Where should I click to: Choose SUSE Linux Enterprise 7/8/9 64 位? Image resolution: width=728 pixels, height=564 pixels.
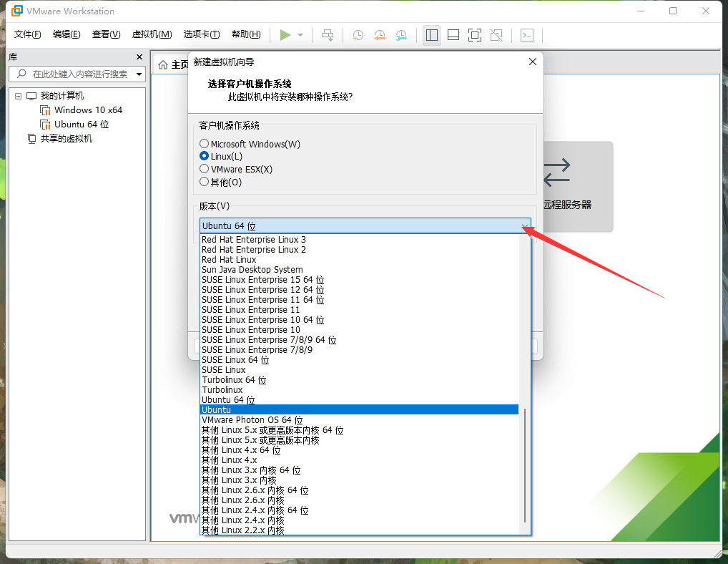click(360, 340)
